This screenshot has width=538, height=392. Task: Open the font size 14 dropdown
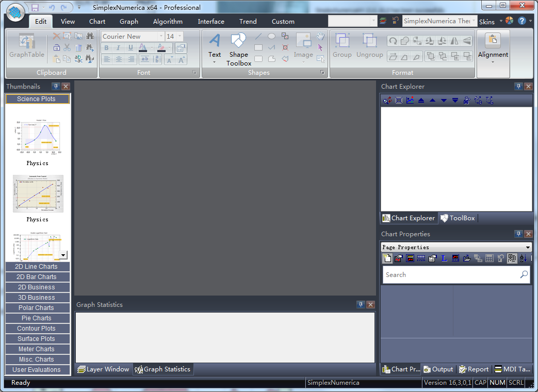[x=180, y=36]
